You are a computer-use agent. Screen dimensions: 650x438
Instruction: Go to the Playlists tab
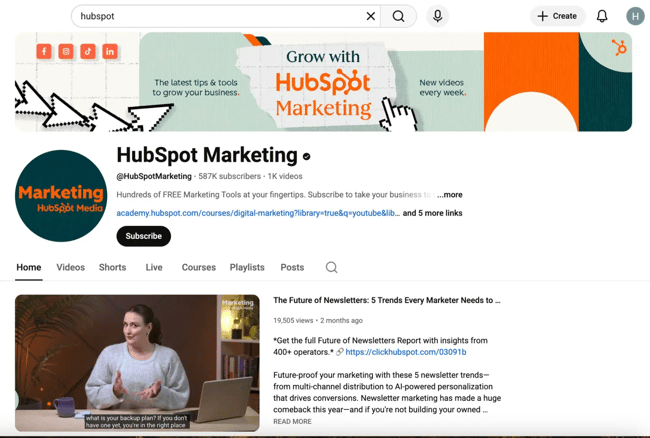(247, 267)
